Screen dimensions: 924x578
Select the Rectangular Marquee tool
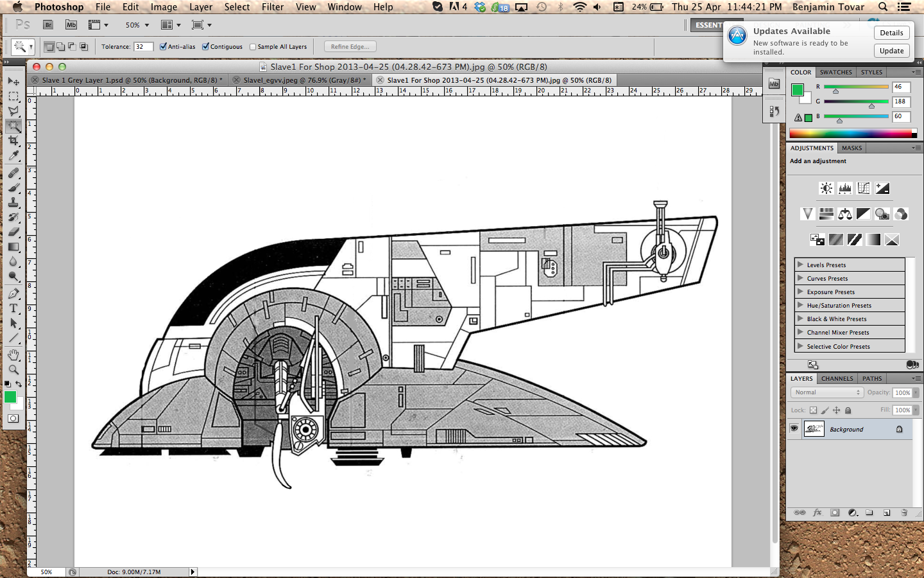(x=13, y=96)
